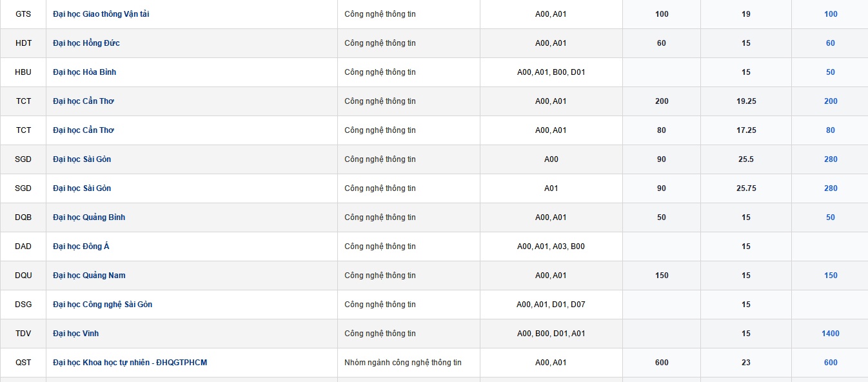Image resolution: width=868 pixels, height=382 pixels.
Task: Visit the Đại học Quảng Nam link
Action: click(x=89, y=276)
